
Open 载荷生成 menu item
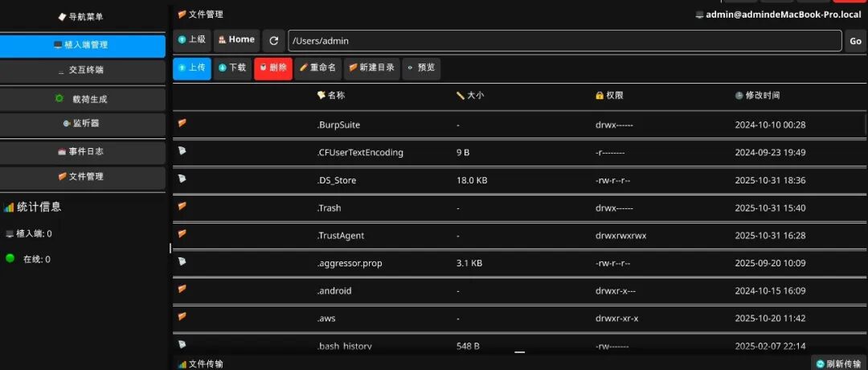[x=83, y=100]
